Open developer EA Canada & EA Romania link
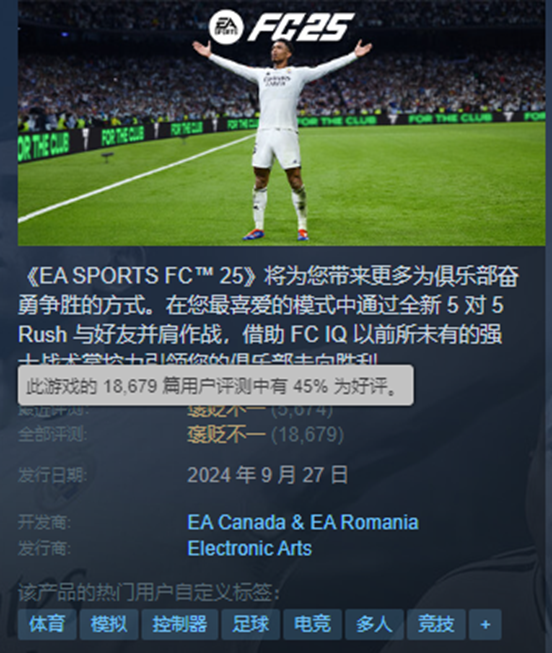 click(303, 522)
